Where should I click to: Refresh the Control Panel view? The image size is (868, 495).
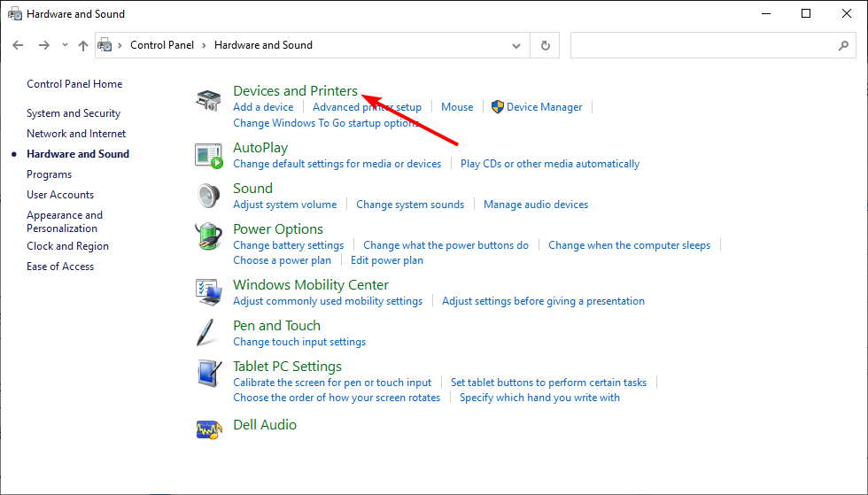(x=546, y=45)
